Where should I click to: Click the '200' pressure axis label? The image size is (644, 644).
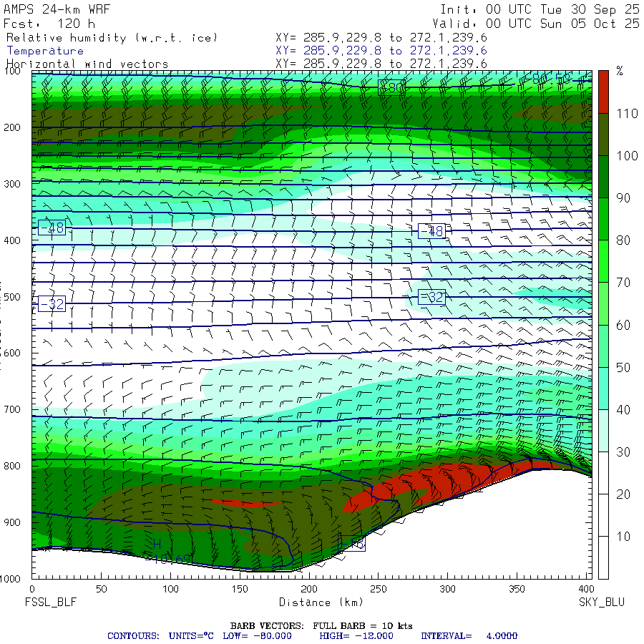click(x=12, y=128)
